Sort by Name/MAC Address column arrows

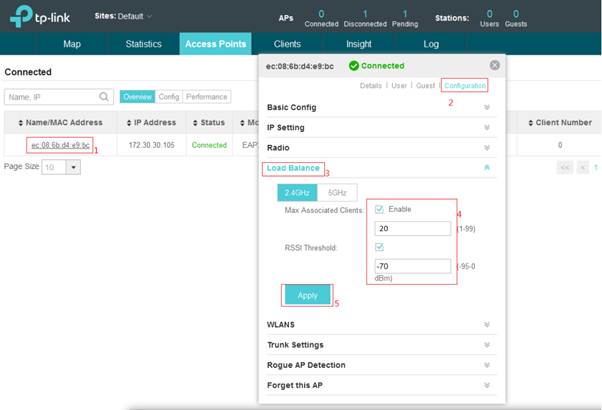(x=21, y=123)
